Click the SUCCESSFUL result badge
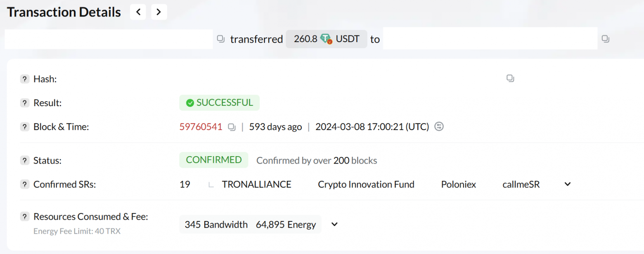Viewport: 644px width, 254px height. click(219, 103)
